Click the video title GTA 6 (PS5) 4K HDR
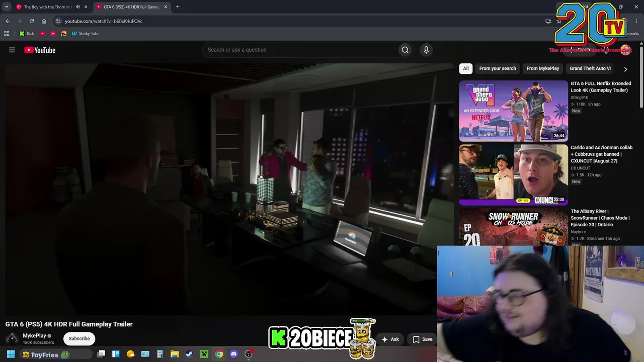644x362 pixels. (x=69, y=324)
